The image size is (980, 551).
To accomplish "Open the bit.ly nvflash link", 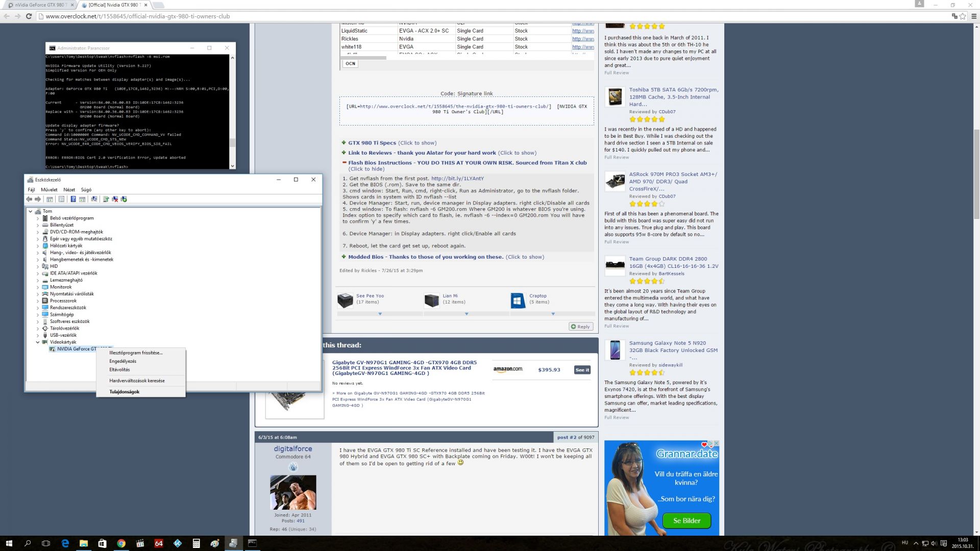I will (457, 179).
